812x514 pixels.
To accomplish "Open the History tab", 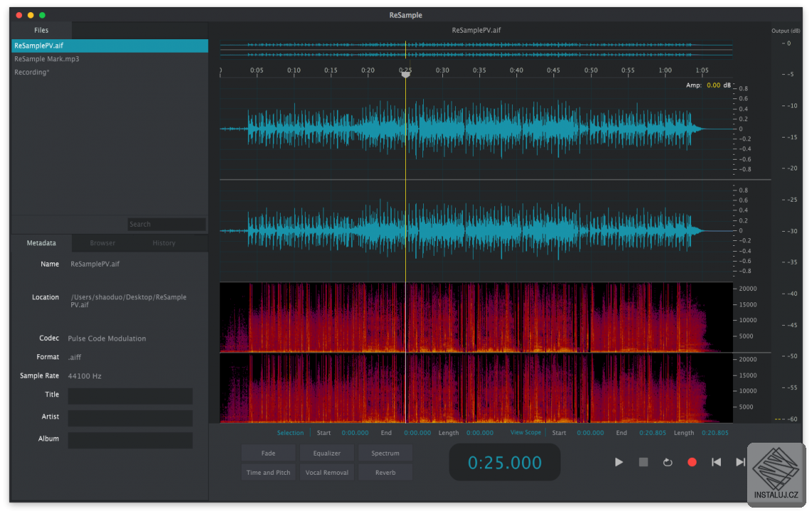I will (164, 243).
